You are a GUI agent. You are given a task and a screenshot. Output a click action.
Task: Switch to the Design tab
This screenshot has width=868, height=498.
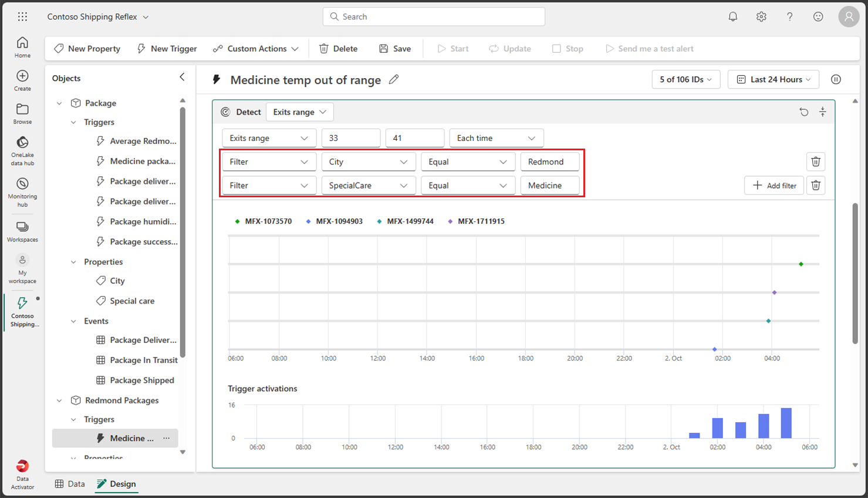coord(116,484)
